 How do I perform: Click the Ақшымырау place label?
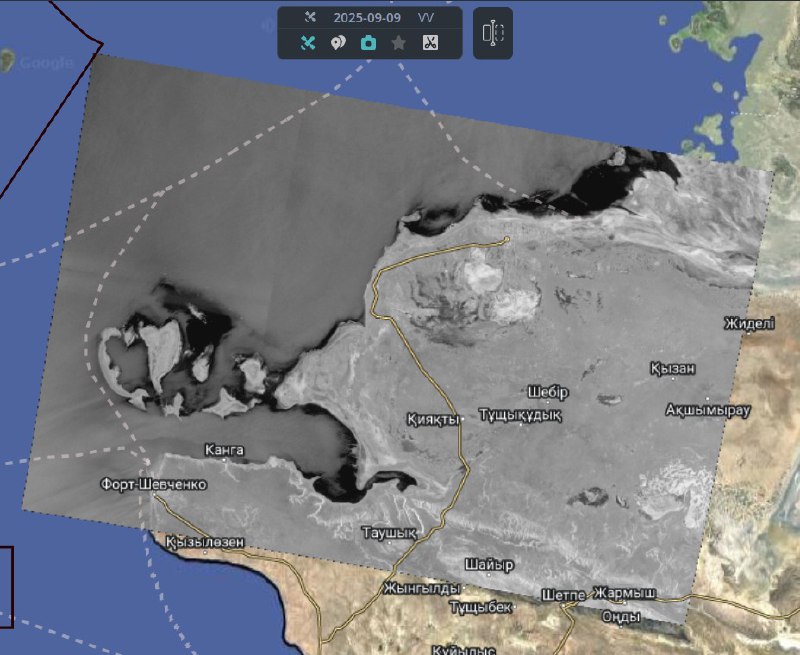pyautogui.click(x=707, y=410)
